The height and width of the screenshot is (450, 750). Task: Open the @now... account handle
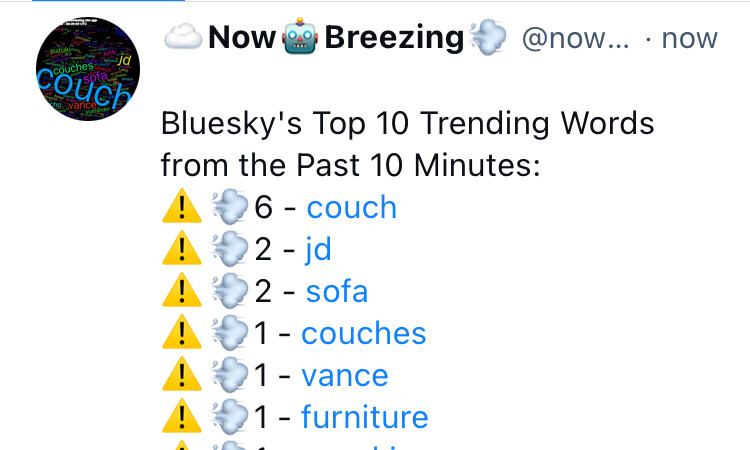[x=575, y=38]
